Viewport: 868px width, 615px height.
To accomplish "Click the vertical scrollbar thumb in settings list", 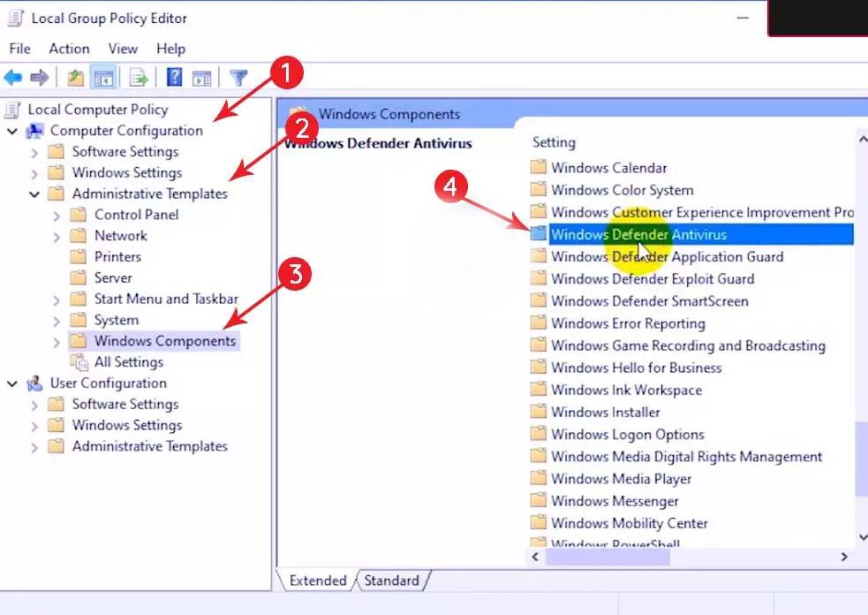I will [x=861, y=459].
